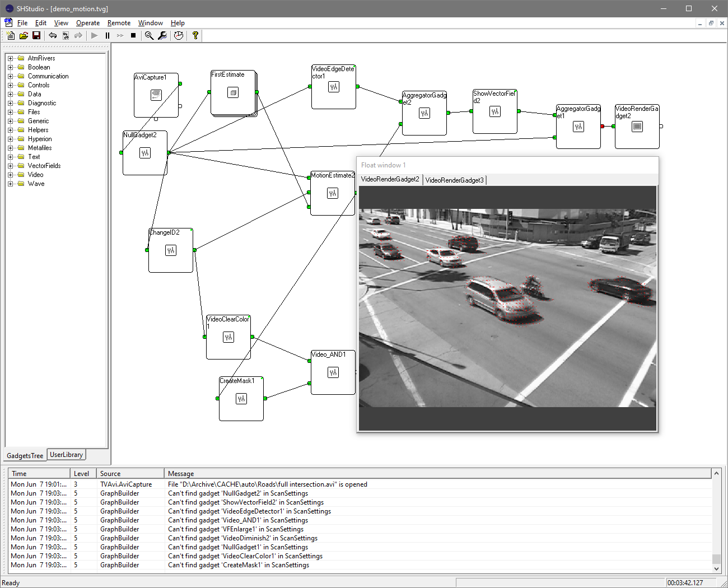Switch to the UserLibrary tab

tap(66, 455)
